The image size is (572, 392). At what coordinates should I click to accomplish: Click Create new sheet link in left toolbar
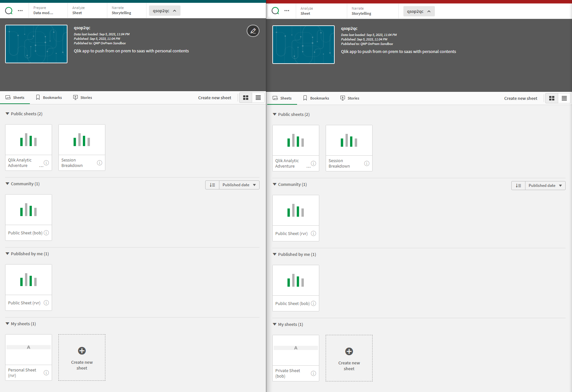[215, 98]
